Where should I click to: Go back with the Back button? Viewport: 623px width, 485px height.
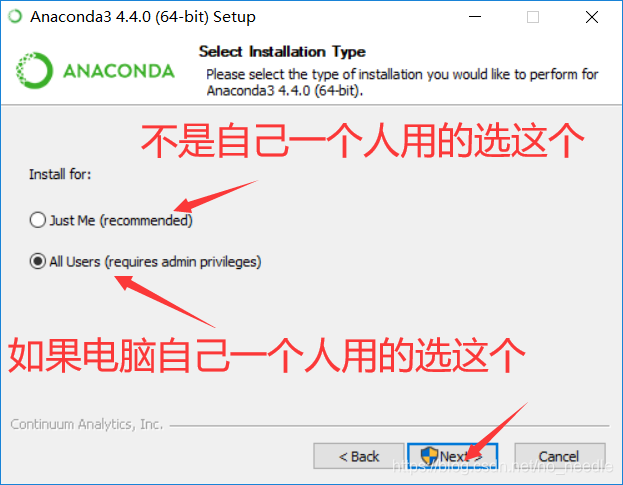pos(359,456)
